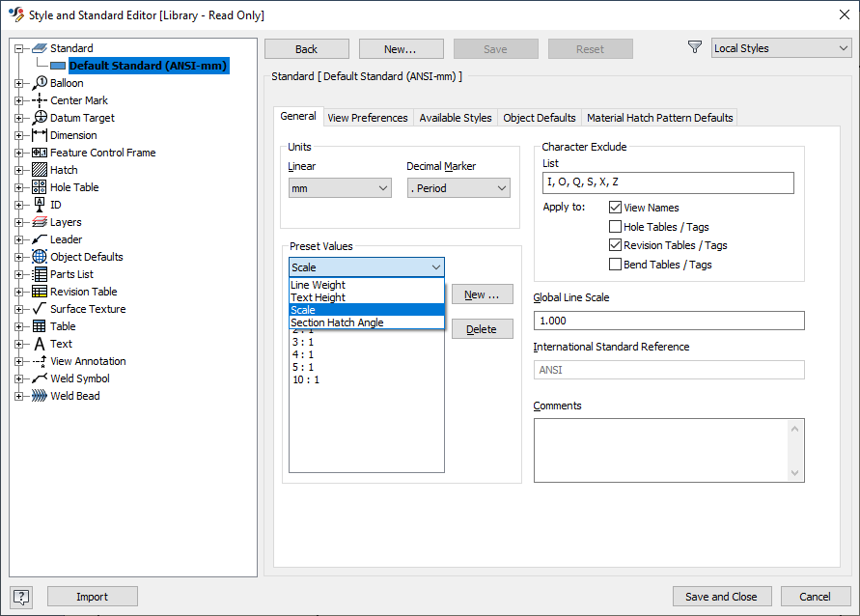860x616 pixels.
Task: Click the Preset Values Scale combo box
Action: point(367,267)
